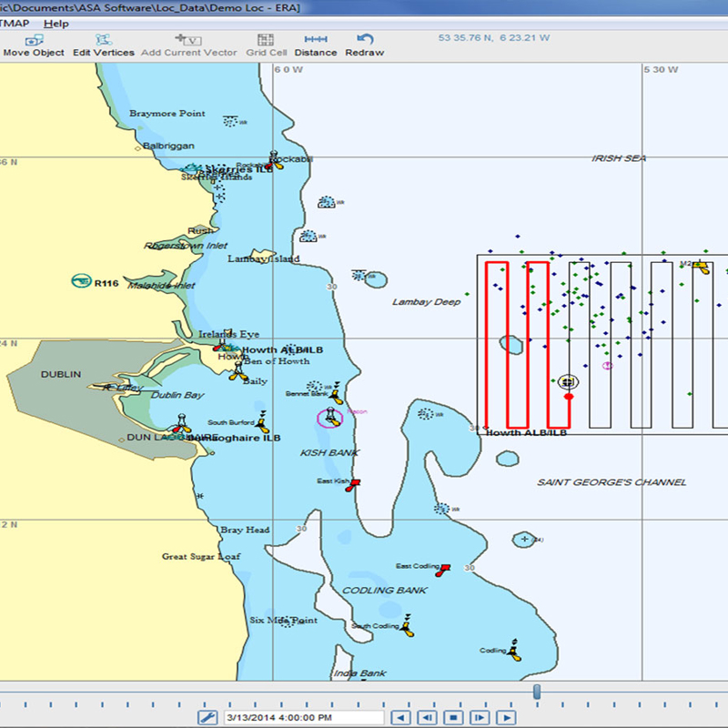
Task: Step forward one time step
Action: (x=479, y=718)
